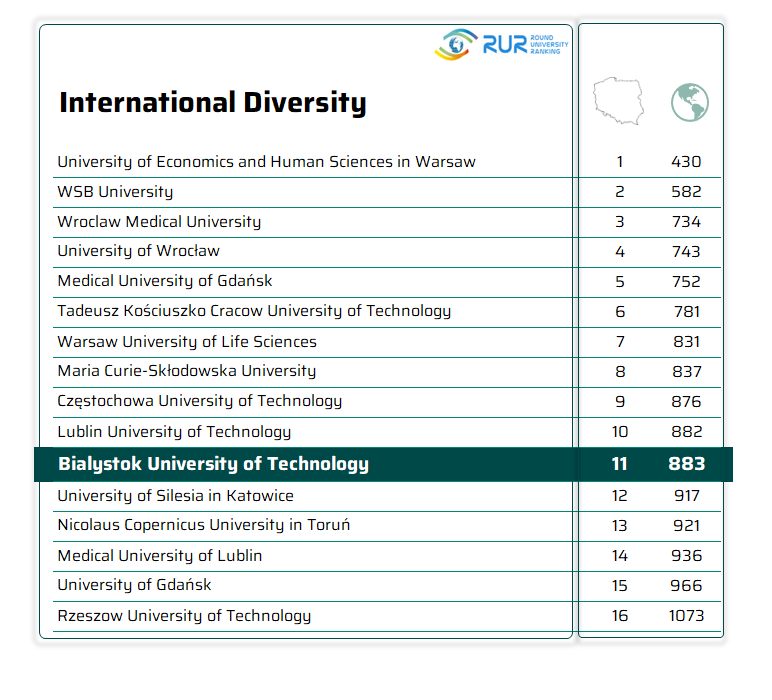Viewport: 772px width, 700px height.
Task: Click world rank value 430
Action: [686, 162]
